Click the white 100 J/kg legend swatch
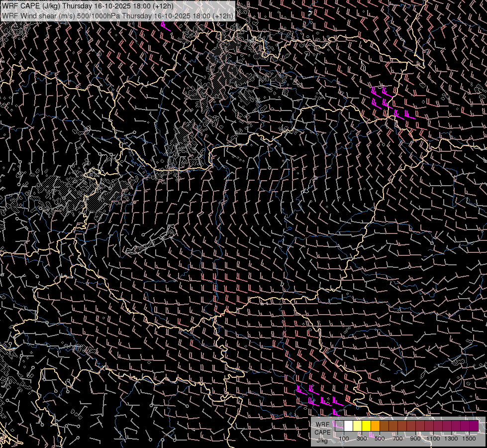Image resolution: width=487 pixels, height=448 pixels. pos(348,426)
